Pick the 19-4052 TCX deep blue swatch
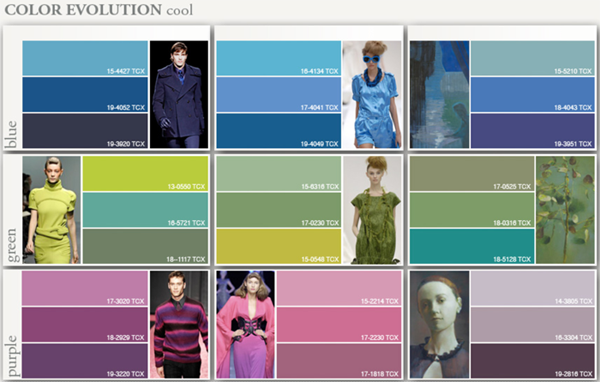This screenshot has height=382, width=600. (x=85, y=95)
